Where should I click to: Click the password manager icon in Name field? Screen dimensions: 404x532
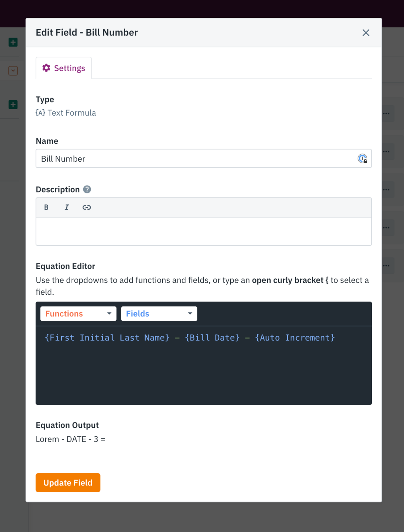point(362,159)
